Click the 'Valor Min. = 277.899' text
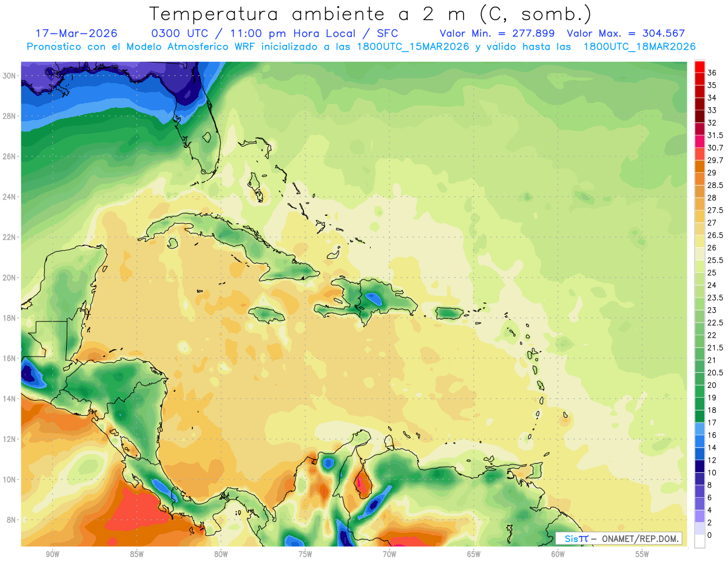 (x=497, y=33)
